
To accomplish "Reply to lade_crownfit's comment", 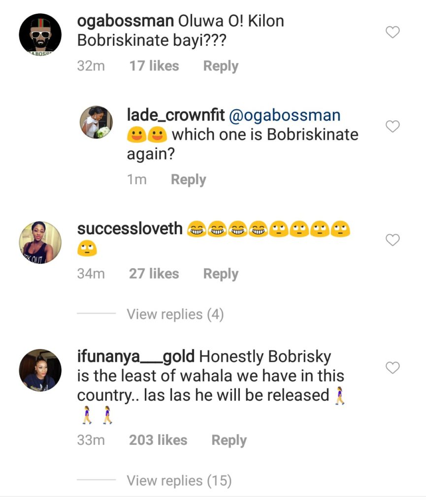I will (x=188, y=180).
